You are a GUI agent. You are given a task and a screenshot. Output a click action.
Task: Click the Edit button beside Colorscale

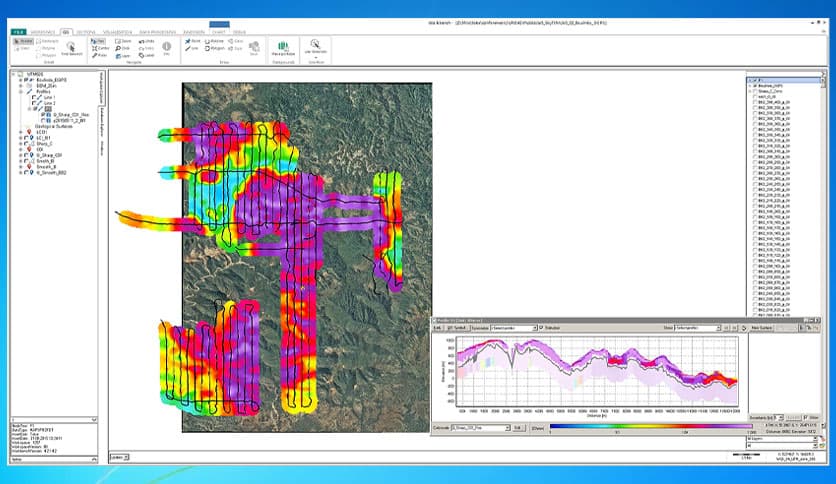(518, 428)
